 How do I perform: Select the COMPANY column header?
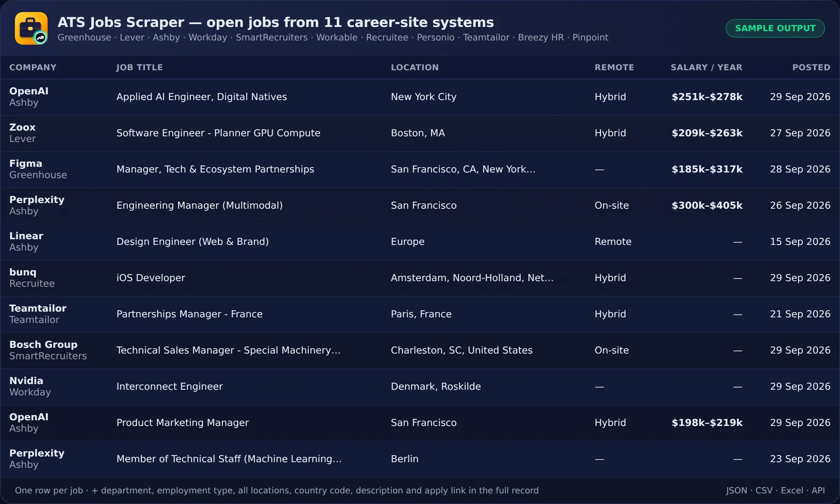33,68
